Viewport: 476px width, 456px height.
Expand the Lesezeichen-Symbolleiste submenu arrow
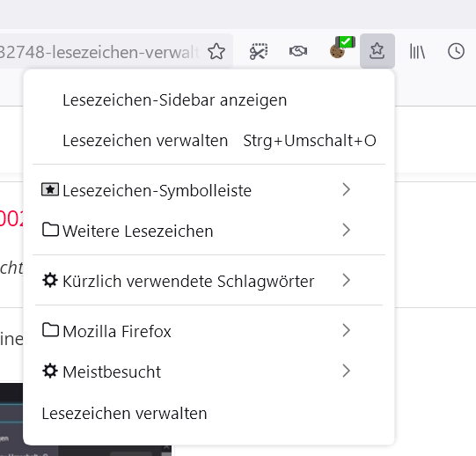pyautogui.click(x=347, y=189)
